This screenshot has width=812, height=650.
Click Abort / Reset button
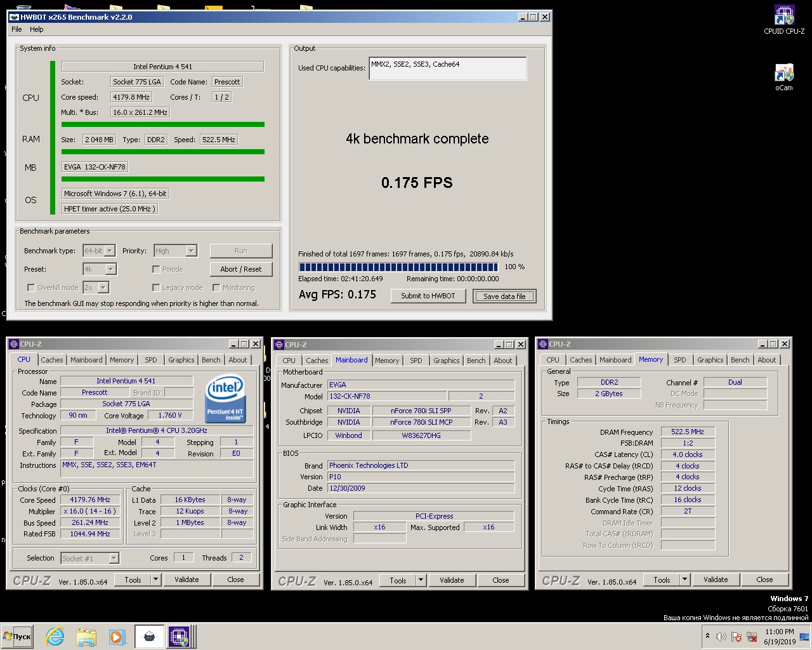point(241,269)
